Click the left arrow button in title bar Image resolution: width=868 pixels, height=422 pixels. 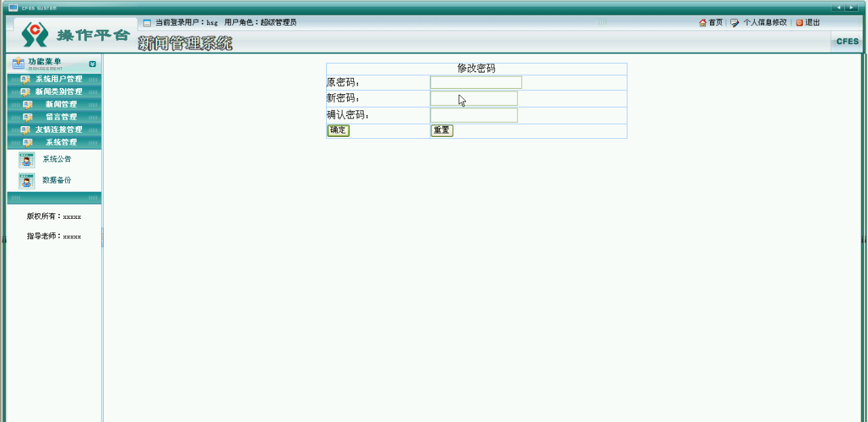coord(838,7)
